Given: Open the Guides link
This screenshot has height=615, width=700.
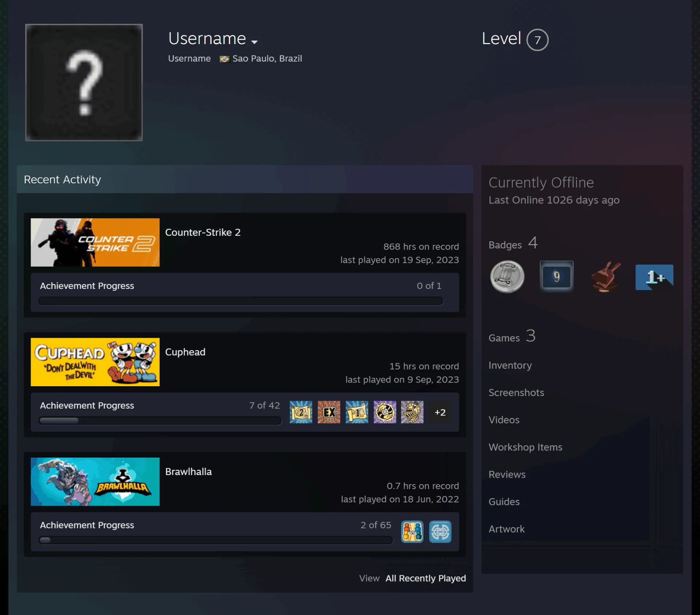Looking at the screenshot, I should pyautogui.click(x=504, y=502).
